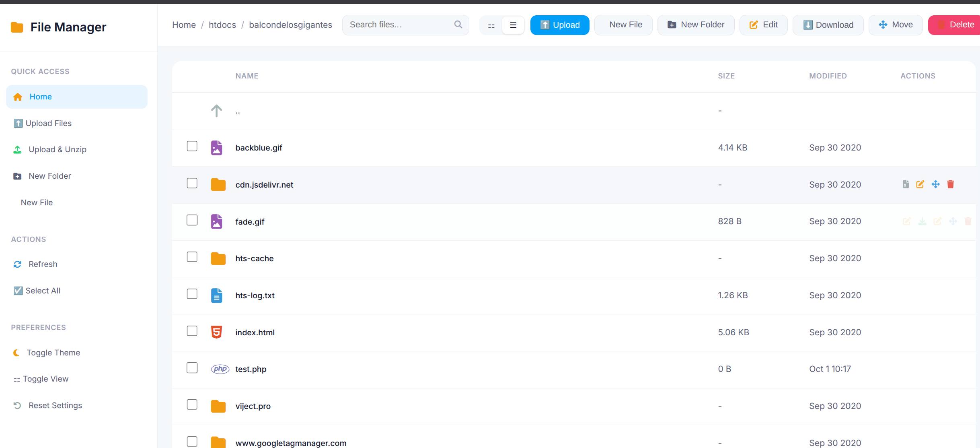Go to Home in sidebar
Screen dimensions: 980x448
click(x=77, y=97)
